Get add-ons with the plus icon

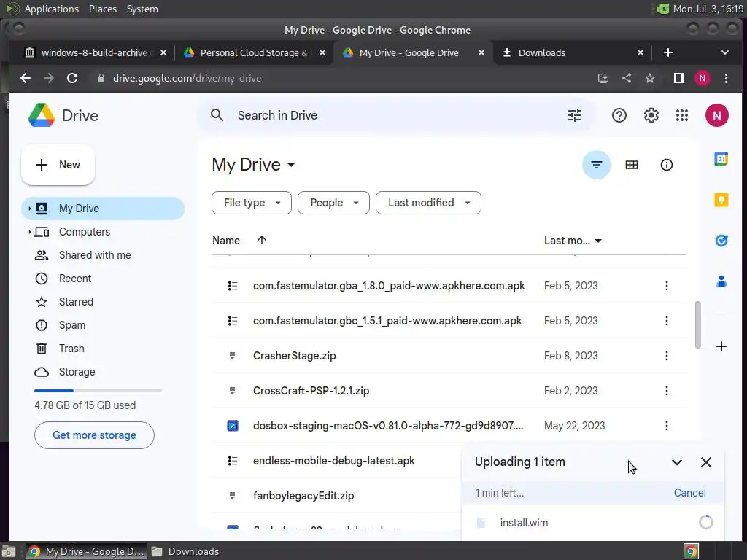tap(721, 346)
